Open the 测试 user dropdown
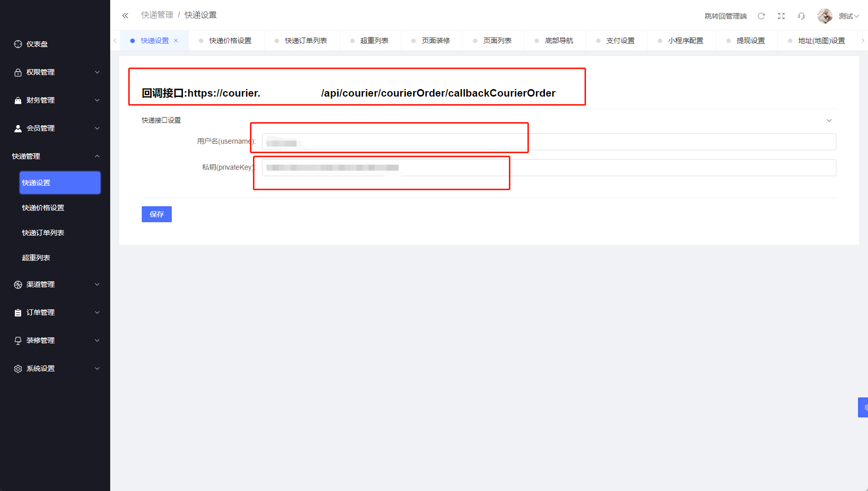Screen dimensions: 868x491 click(848, 16)
